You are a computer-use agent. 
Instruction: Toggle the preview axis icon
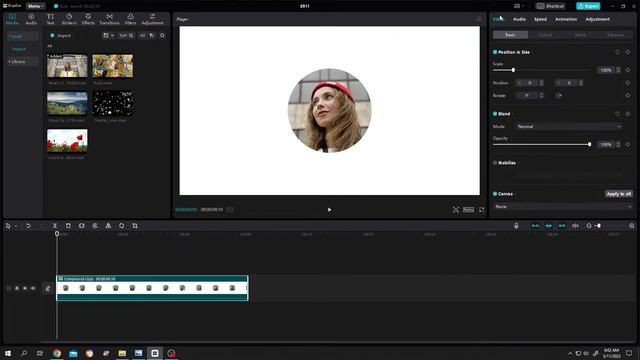[575, 226]
